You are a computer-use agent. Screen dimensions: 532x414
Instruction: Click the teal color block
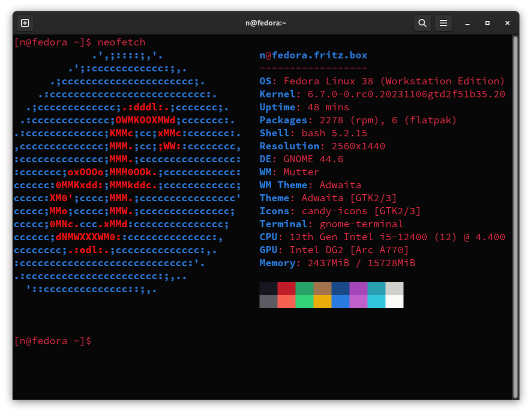point(376,289)
